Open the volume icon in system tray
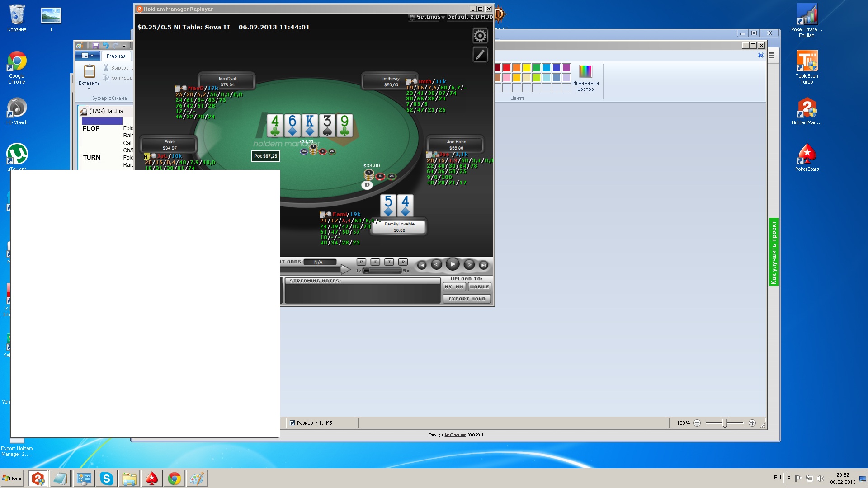 [821, 479]
